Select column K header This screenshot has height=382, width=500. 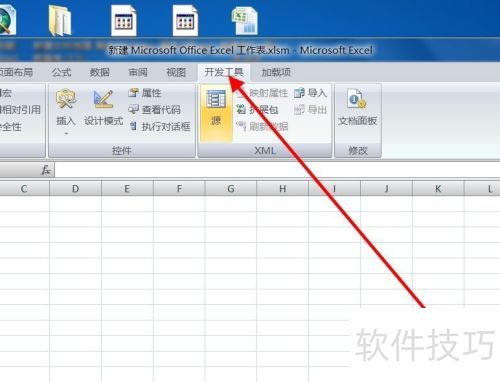[x=438, y=189]
